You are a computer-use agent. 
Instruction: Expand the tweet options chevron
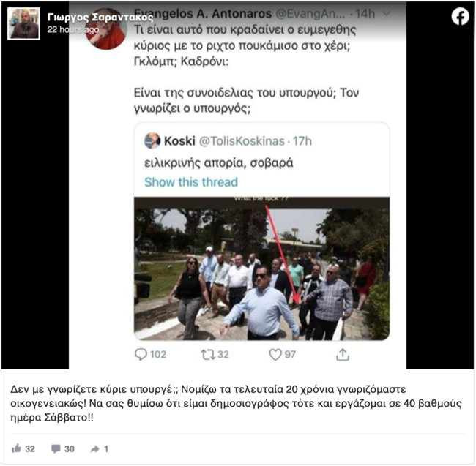click(x=386, y=13)
